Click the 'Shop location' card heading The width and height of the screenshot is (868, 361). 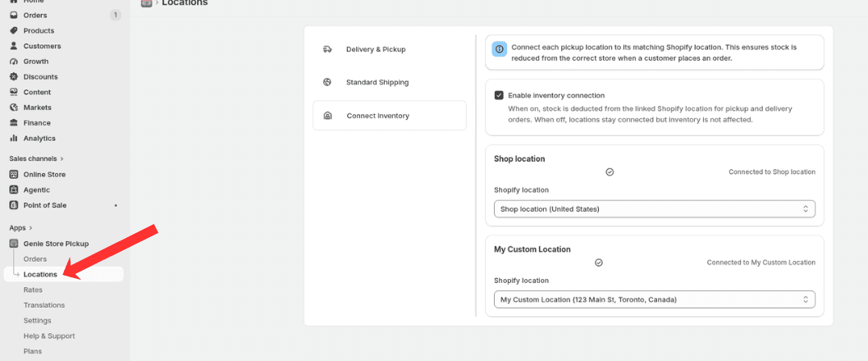point(519,159)
